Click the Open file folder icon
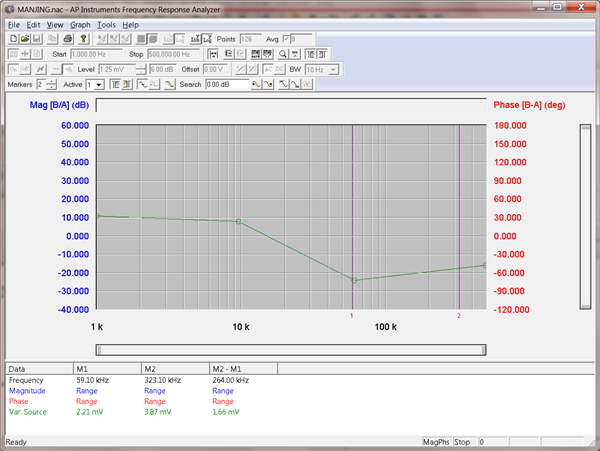The width and height of the screenshot is (600, 451). (26, 38)
